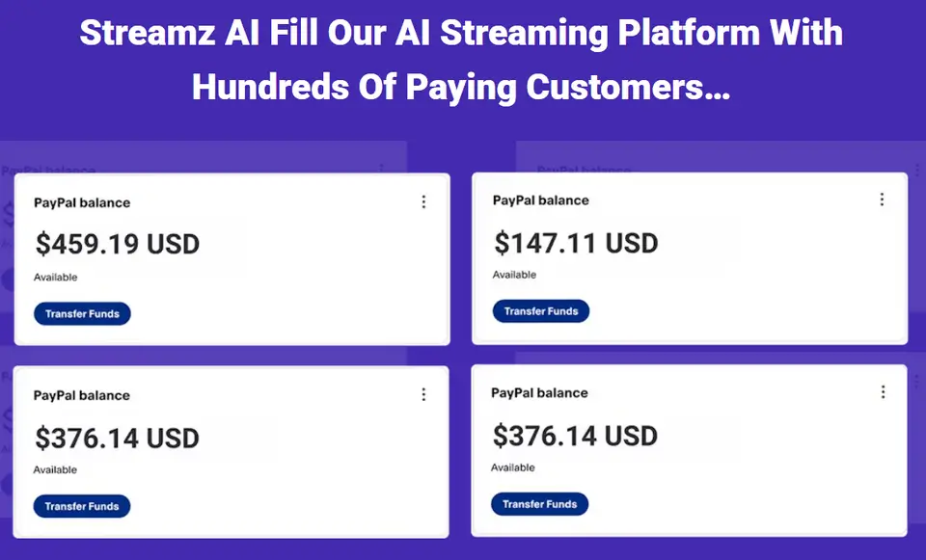The height and width of the screenshot is (560, 926).
Task: Select the $459.19 USD balance amount
Action: point(118,244)
